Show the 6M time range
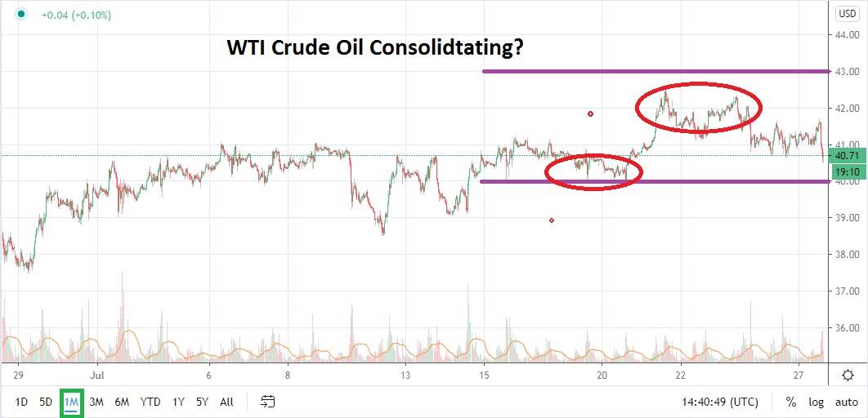The width and height of the screenshot is (868, 418). (x=122, y=402)
